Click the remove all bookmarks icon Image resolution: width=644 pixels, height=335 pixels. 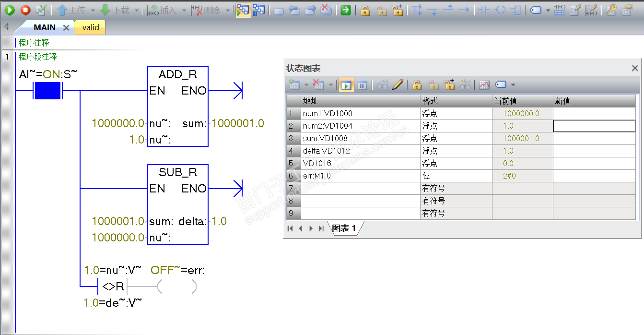pos(326,10)
